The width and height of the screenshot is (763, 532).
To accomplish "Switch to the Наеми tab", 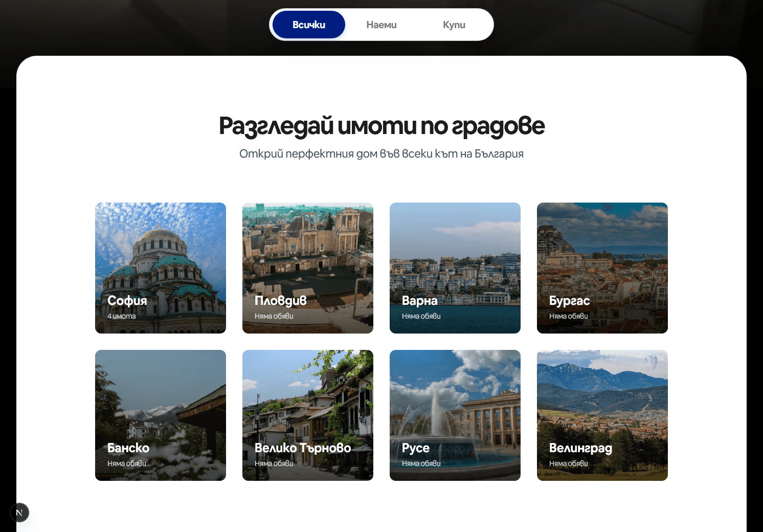I will [381, 25].
